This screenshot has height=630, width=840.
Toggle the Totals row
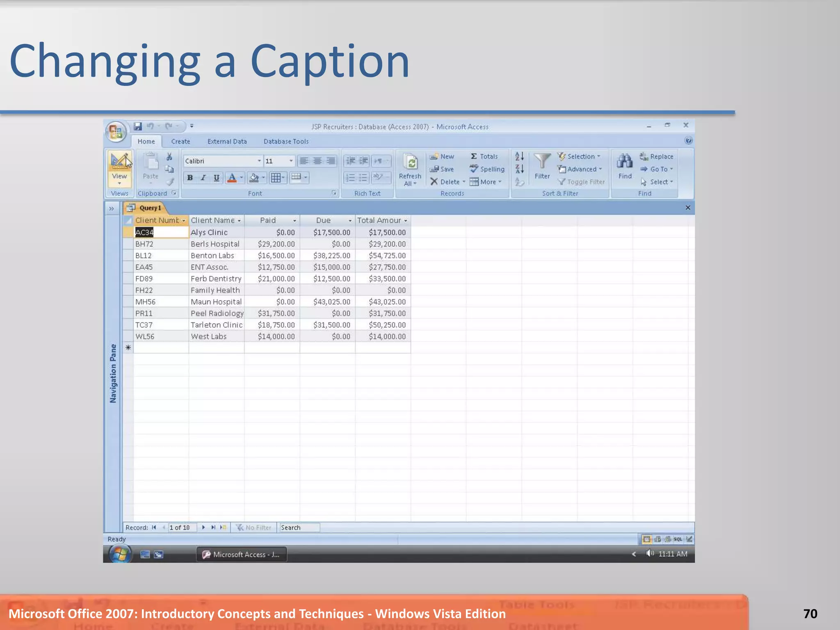pos(484,156)
